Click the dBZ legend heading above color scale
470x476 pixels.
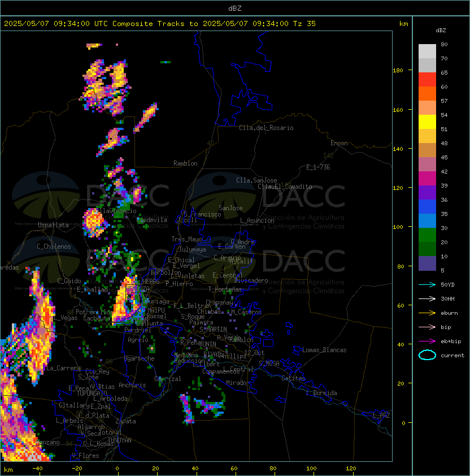[441, 31]
